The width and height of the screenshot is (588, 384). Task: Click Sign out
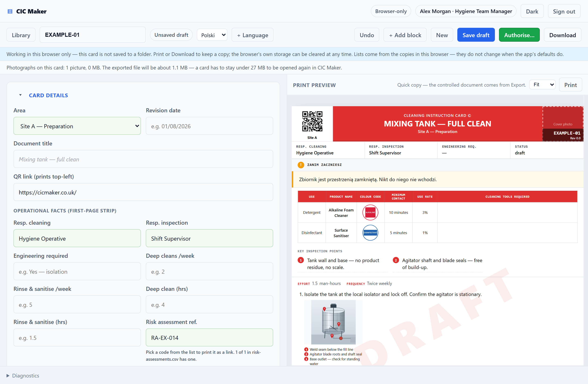564,11
